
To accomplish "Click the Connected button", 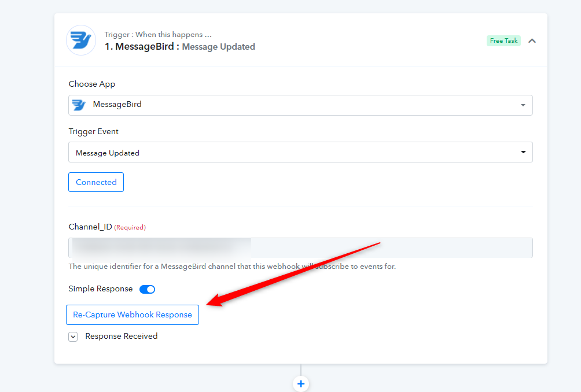I will (96, 182).
